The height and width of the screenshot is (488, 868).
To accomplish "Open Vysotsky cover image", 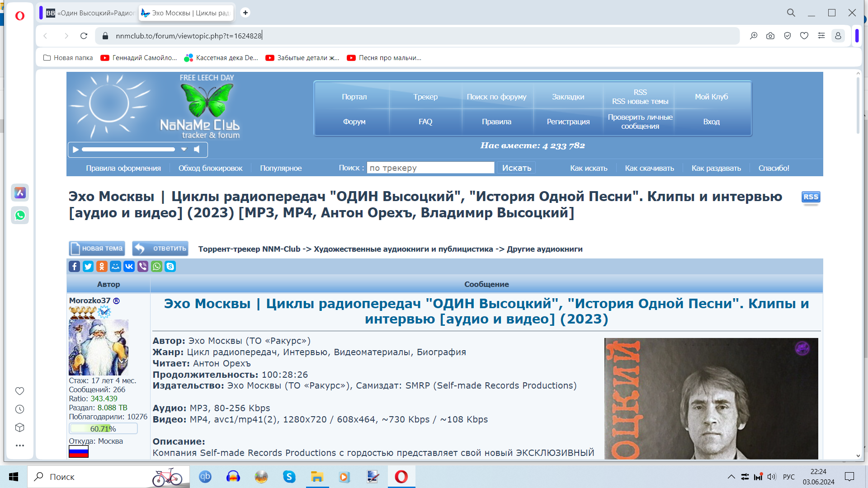I will coord(711,399).
